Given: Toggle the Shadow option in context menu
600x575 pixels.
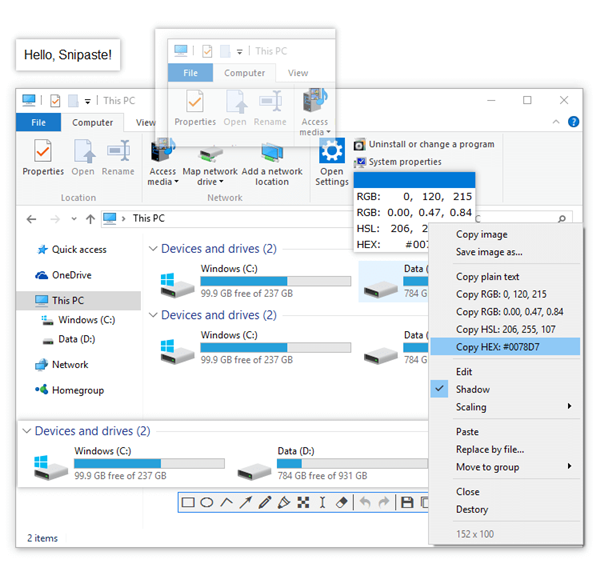Looking at the screenshot, I should [473, 389].
